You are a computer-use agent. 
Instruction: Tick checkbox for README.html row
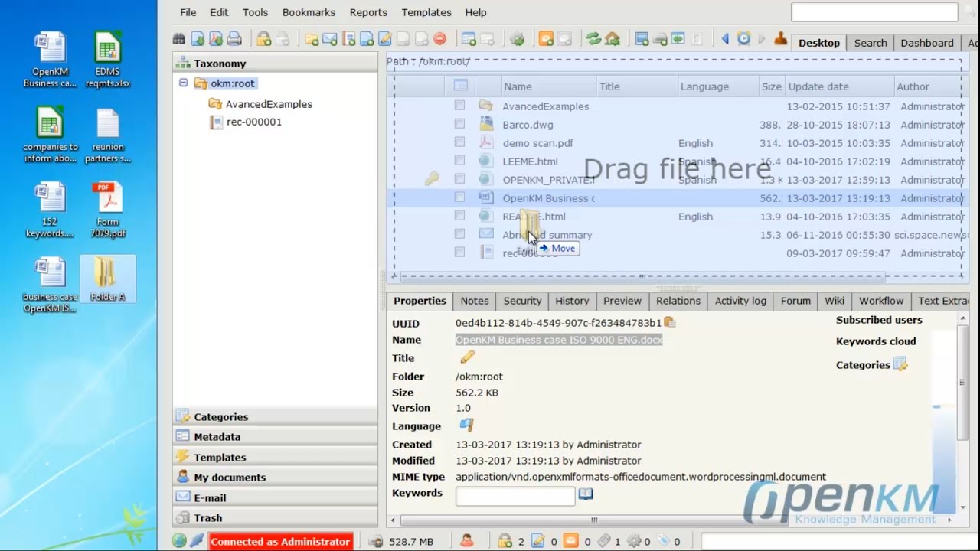click(x=459, y=216)
